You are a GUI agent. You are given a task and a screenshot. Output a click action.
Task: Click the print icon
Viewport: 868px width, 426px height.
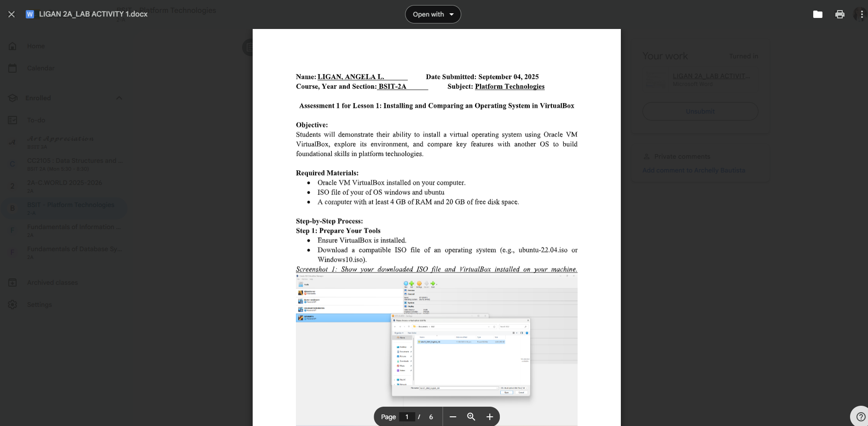click(x=839, y=14)
